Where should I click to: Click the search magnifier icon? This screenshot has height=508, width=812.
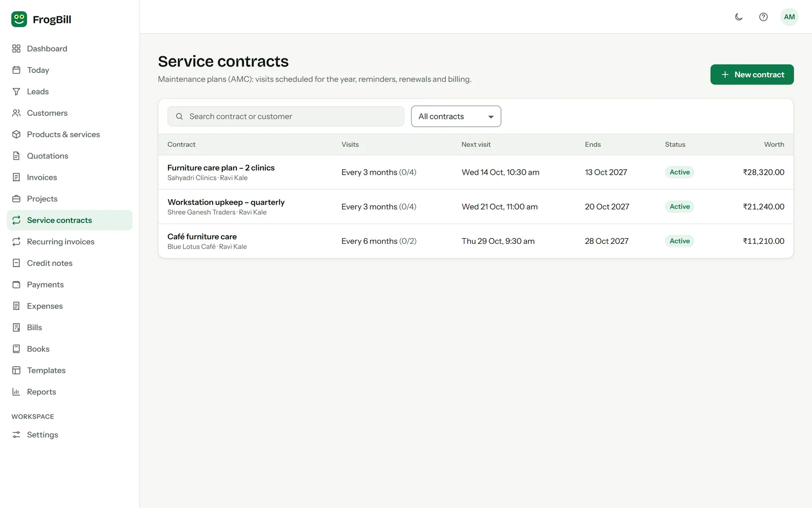179,116
